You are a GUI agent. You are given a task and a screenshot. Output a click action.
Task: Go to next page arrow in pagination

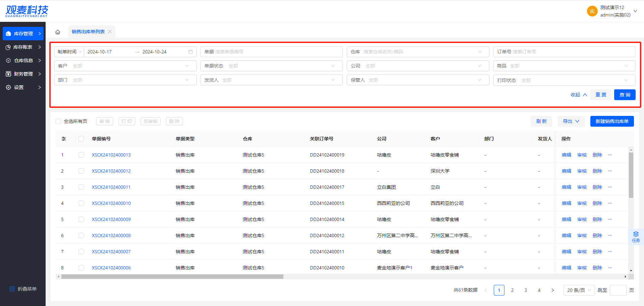(553, 290)
